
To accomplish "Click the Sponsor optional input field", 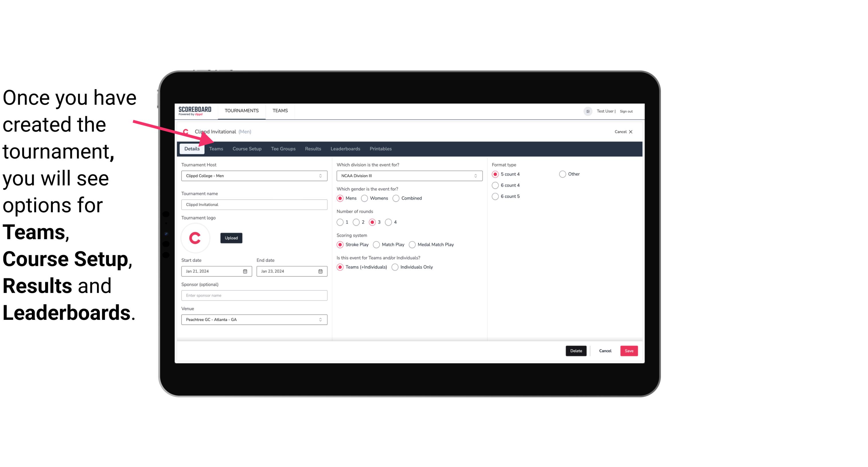I will point(254,295).
